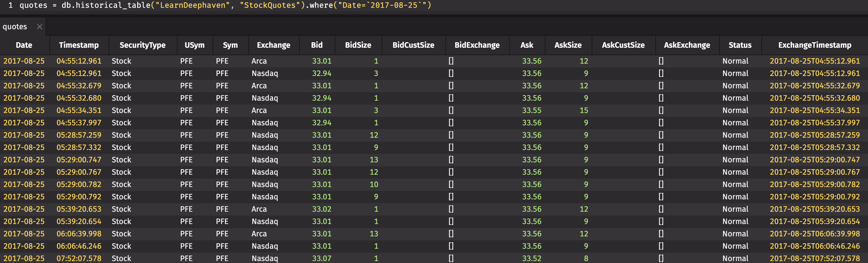
Task: Click the Date column header
Action: pyautogui.click(x=24, y=45)
